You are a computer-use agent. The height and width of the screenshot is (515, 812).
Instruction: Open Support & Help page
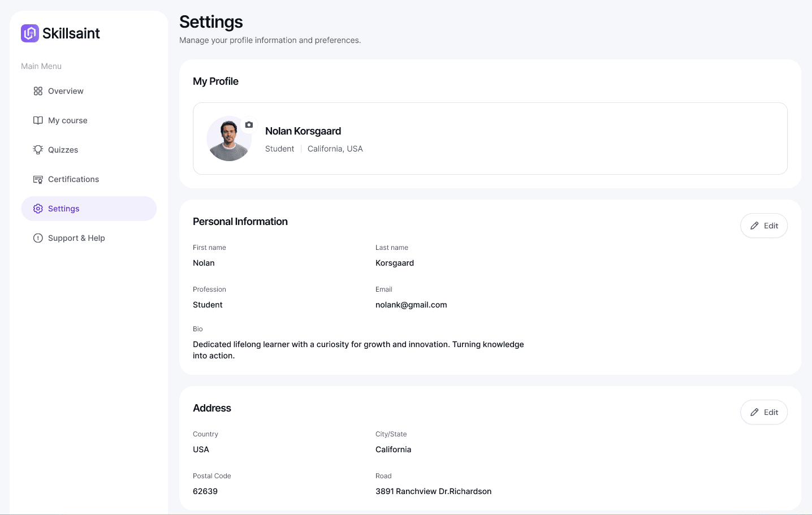tap(76, 238)
